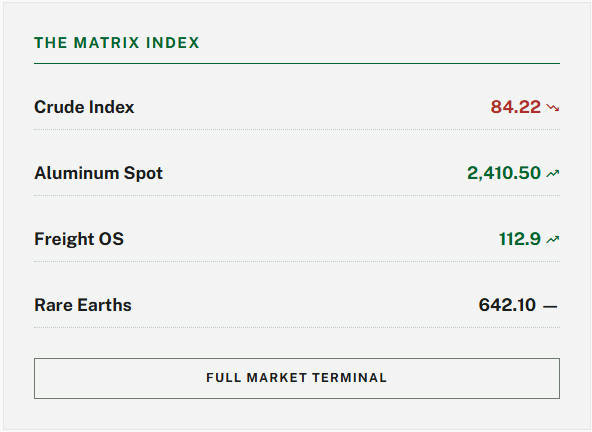Open the Full Market Terminal button
This screenshot has height=432, width=592.
coord(297,378)
